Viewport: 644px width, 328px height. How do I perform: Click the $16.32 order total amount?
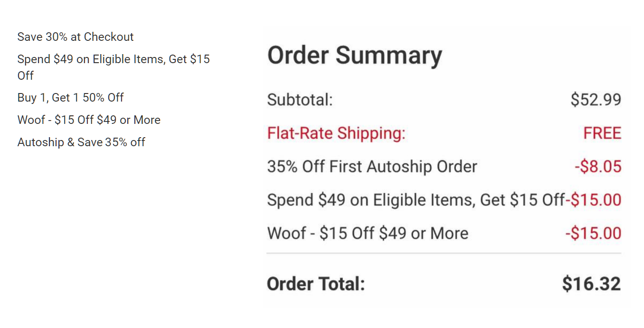click(591, 284)
